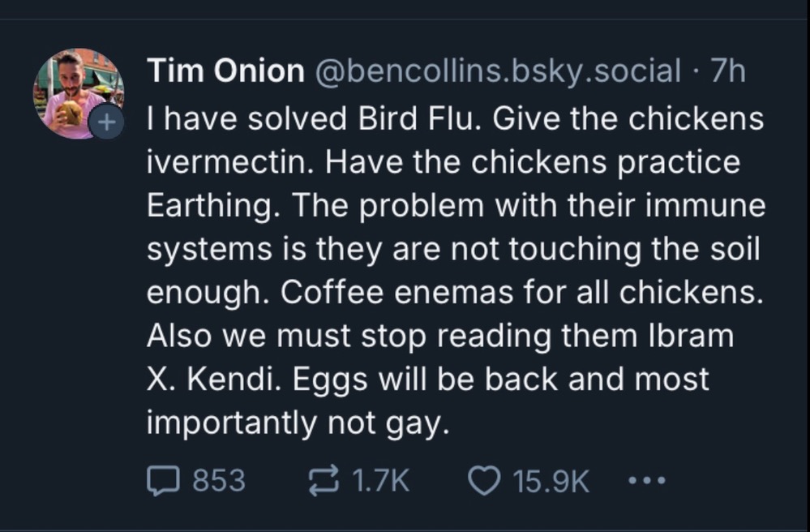Image resolution: width=810 pixels, height=532 pixels.
Task: Click the word "Earthing" in the post
Action: (210, 206)
